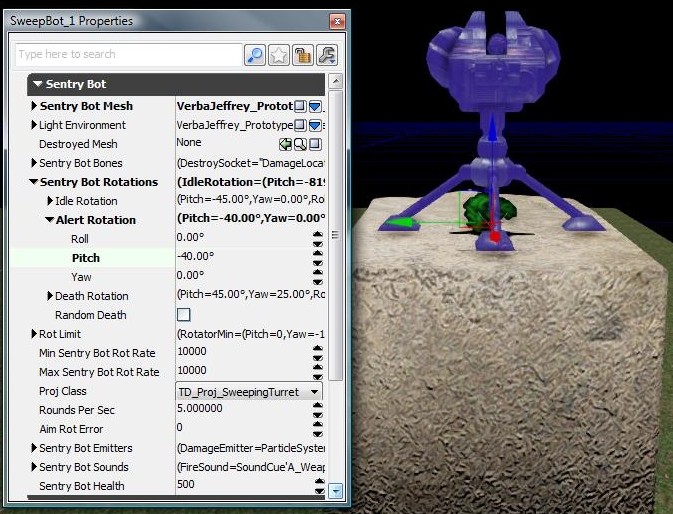Click the Pitch value field showing -40.00°

240,258
